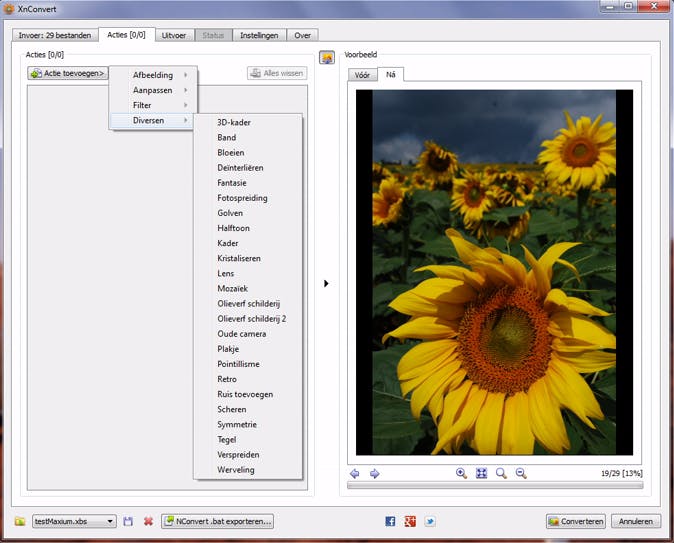Click the previous image arrow icon

pyautogui.click(x=355, y=473)
